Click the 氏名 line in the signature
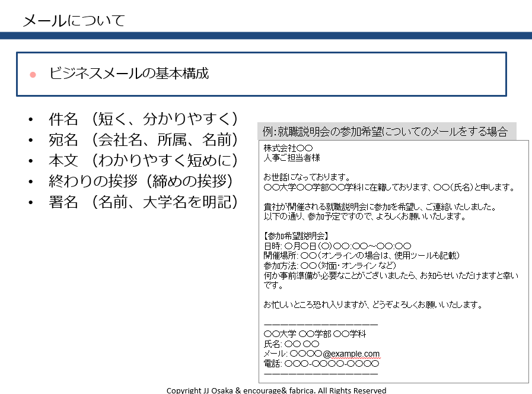The width and height of the screenshot is (532, 394). click(x=291, y=344)
